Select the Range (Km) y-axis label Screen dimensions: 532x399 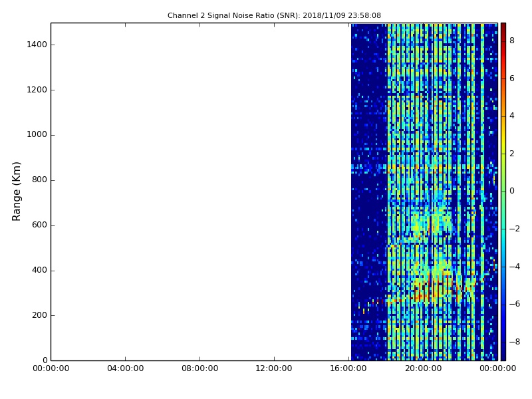coord(16,192)
